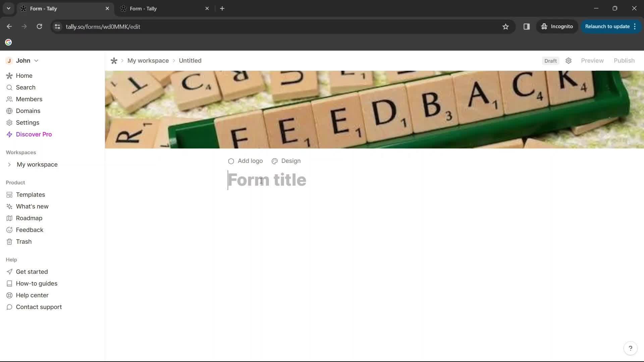Image resolution: width=644 pixels, height=362 pixels.
Task: Expand My workspace tree item
Action: [x=9, y=164]
